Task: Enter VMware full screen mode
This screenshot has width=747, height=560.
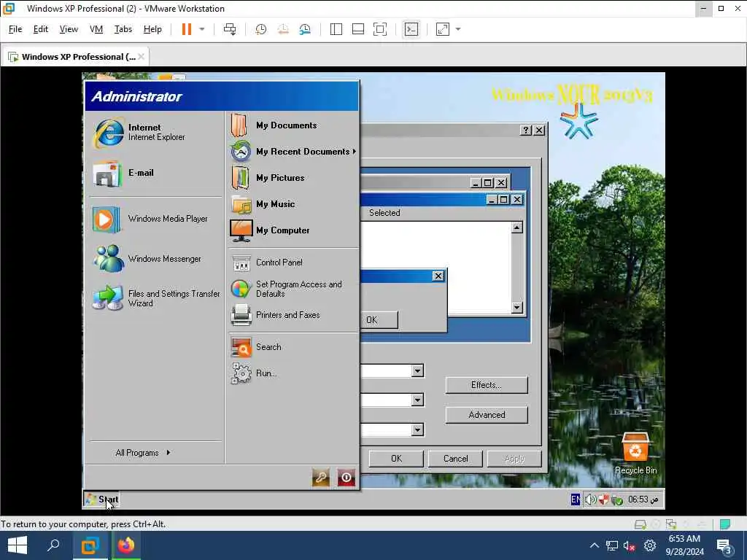Action: click(x=379, y=29)
